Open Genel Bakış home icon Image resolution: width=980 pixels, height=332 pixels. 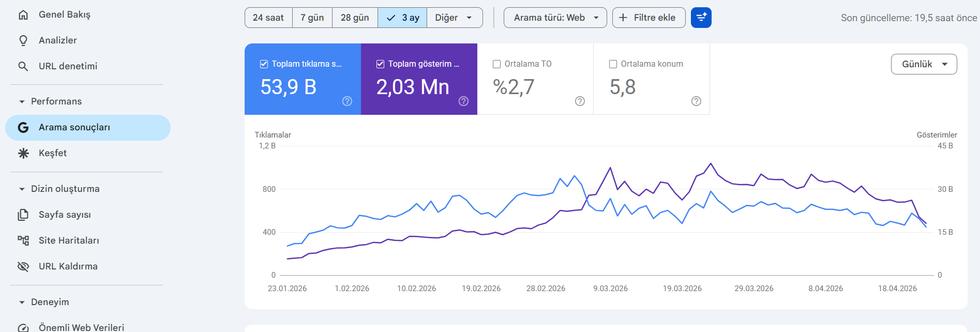(x=23, y=15)
